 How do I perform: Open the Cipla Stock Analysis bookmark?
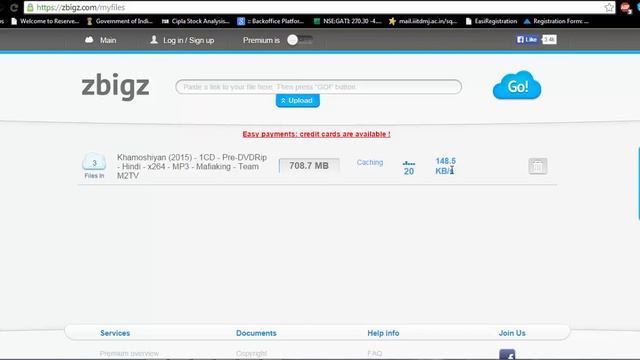(x=196, y=21)
